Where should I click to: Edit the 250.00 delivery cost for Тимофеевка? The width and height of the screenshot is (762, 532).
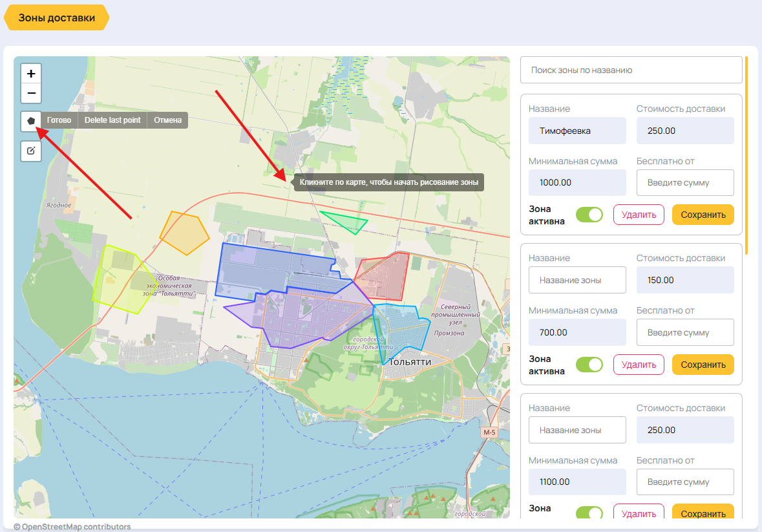(x=685, y=131)
